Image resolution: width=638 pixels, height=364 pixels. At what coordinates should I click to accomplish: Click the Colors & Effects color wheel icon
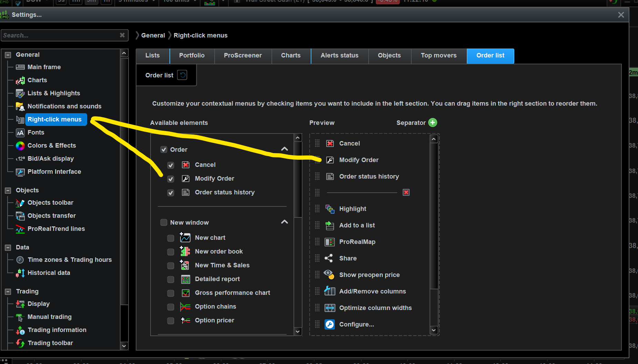(20, 146)
